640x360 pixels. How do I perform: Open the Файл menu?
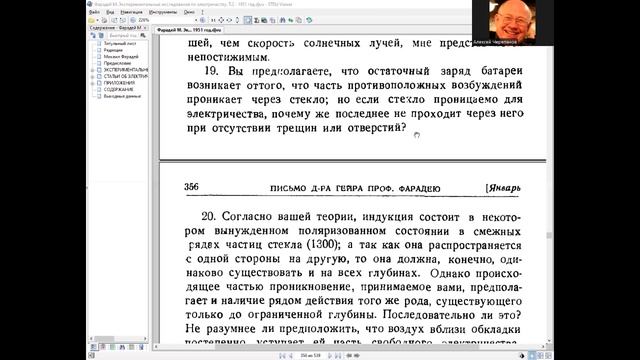(x=94, y=12)
